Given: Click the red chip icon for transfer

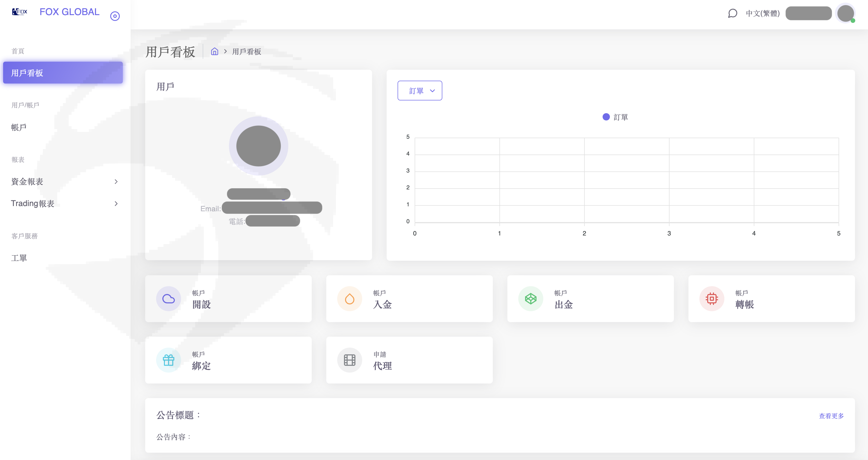Looking at the screenshot, I should [x=712, y=299].
